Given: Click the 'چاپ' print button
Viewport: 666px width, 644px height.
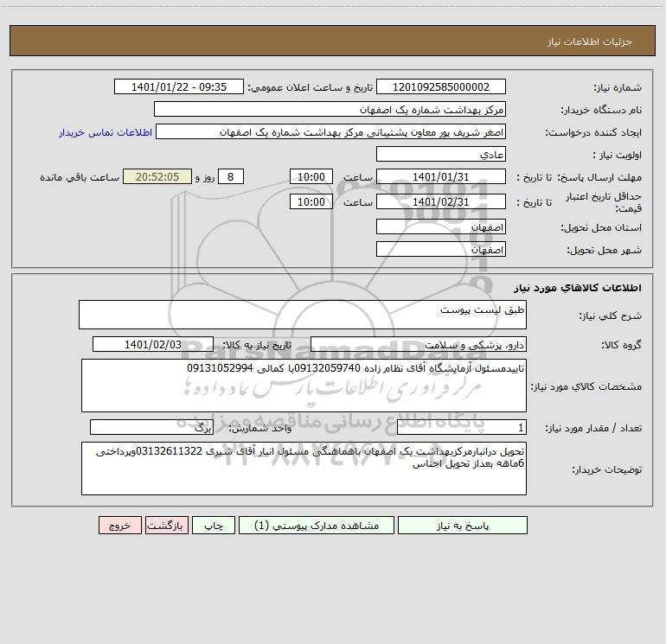Looking at the screenshot, I should pyautogui.click(x=214, y=525).
